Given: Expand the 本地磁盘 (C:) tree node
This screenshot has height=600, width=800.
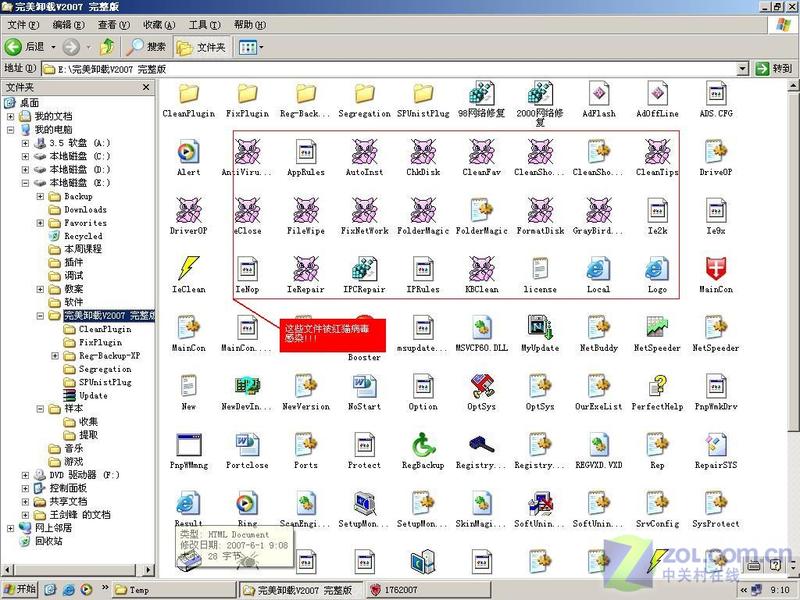Looking at the screenshot, I should 25,156.
